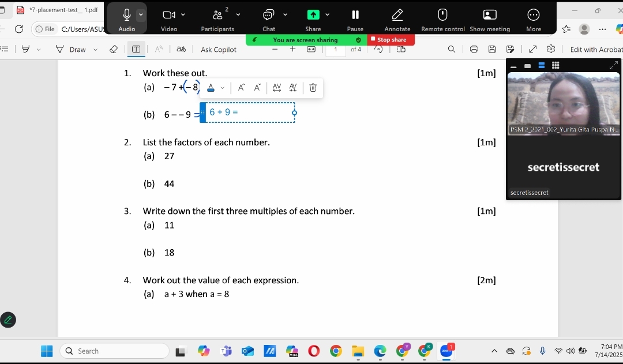Toggle PDF table of contents icon
The height and width of the screenshot is (364, 623).
[x=5, y=49]
